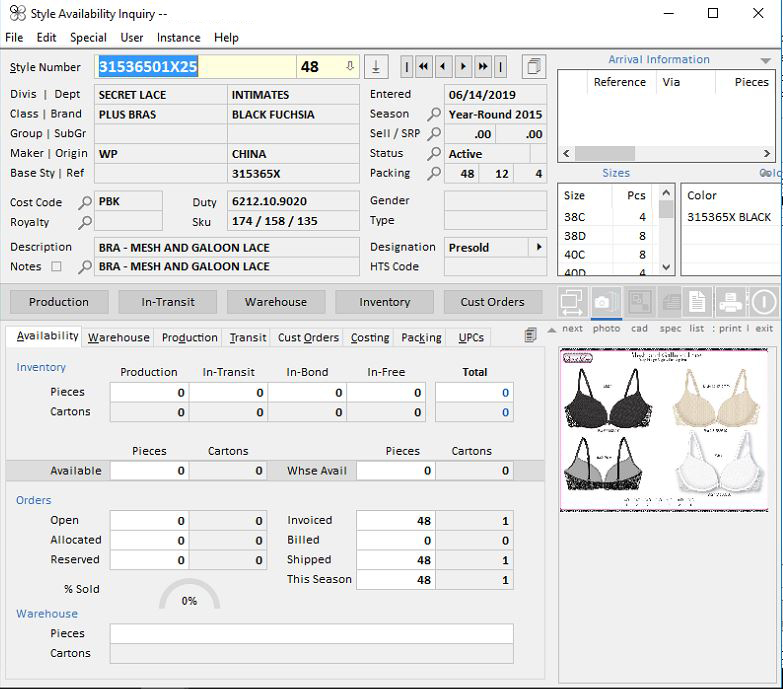Image resolution: width=783 pixels, height=689 pixels.
Task: Click the copy pages icon beside navigation
Action: (x=535, y=67)
